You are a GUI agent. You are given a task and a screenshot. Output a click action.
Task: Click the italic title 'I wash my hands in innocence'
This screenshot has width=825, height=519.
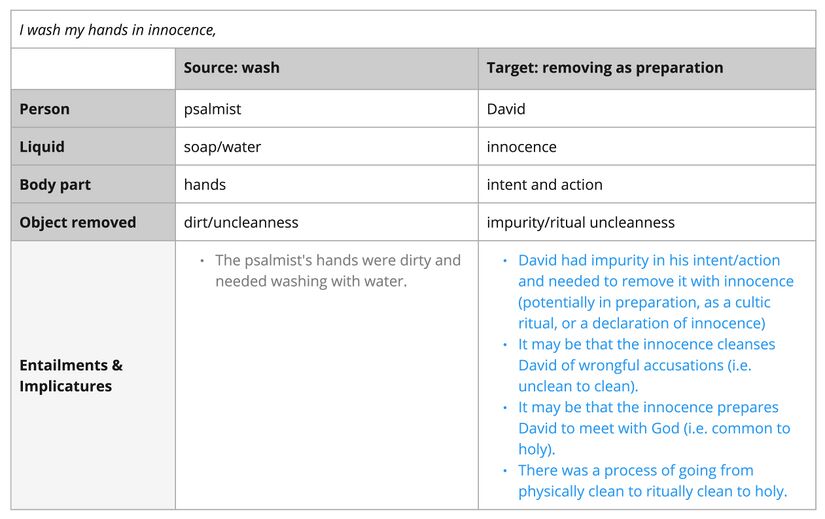click(118, 30)
